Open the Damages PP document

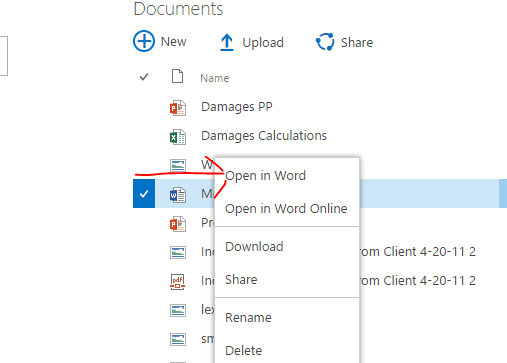tap(237, 107)
